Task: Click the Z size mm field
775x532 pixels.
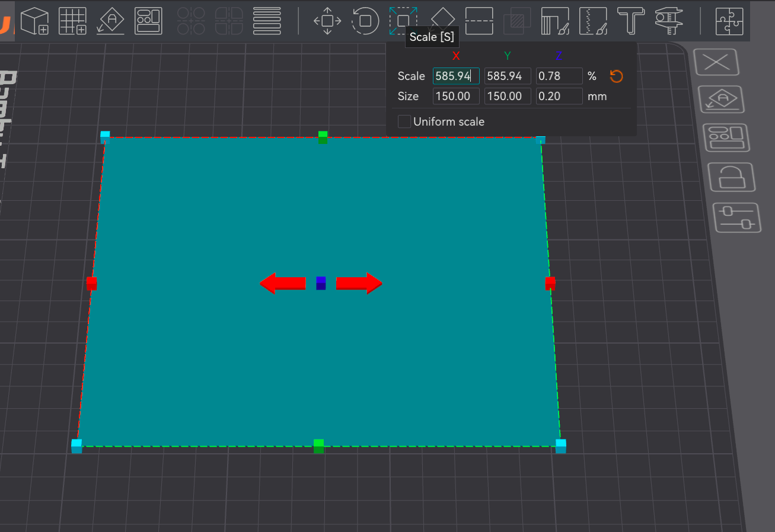Action: pyautogui.click(x=559, y=96)
